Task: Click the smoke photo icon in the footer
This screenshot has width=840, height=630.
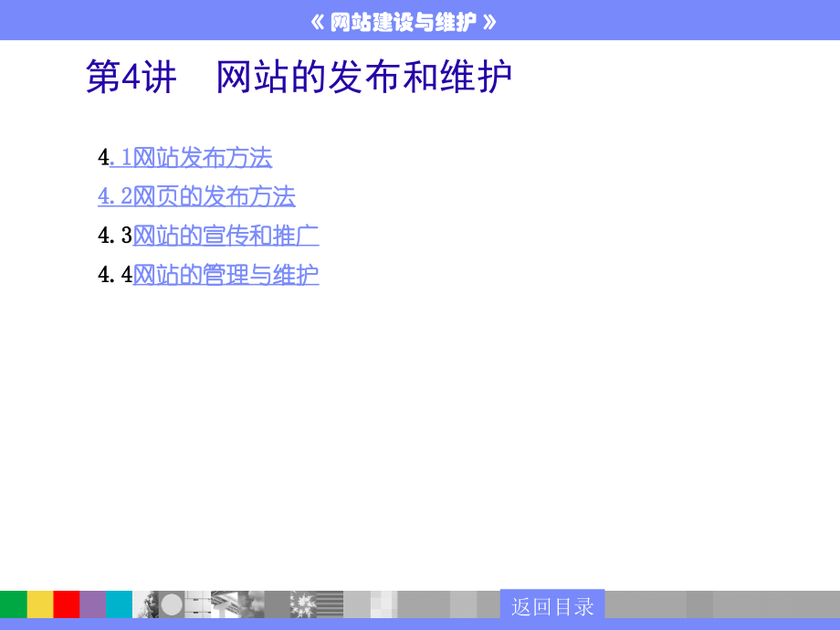Action: point(253,604)
